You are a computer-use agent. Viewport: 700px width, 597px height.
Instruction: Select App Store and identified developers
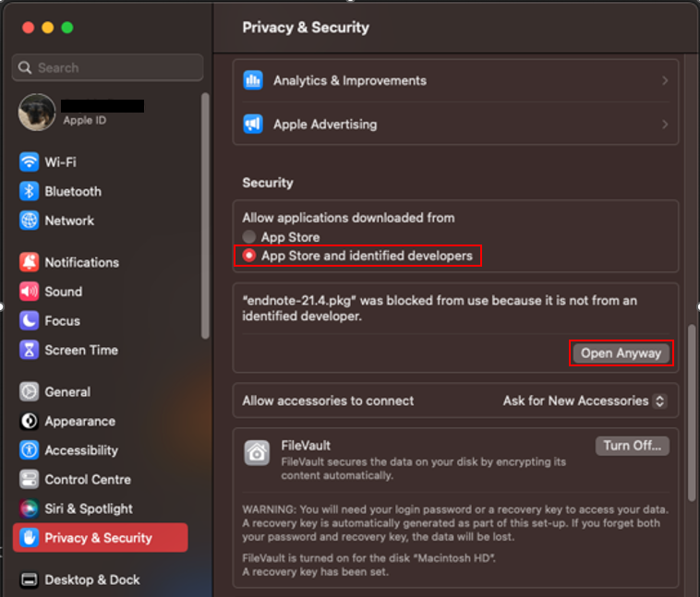(x=249, y=256)
